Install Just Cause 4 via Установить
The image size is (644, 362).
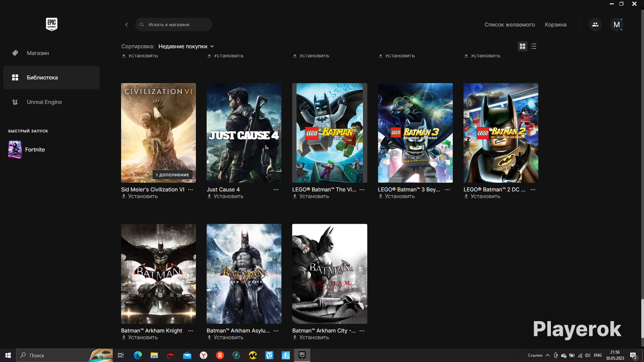pos(225,197)
